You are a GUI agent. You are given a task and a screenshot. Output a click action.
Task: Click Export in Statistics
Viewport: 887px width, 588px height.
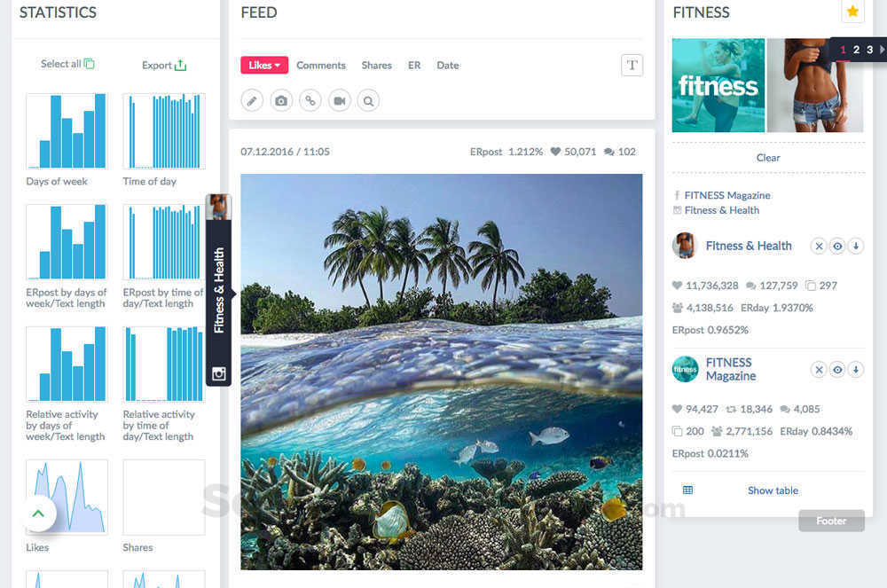click(x=164, y=66)
